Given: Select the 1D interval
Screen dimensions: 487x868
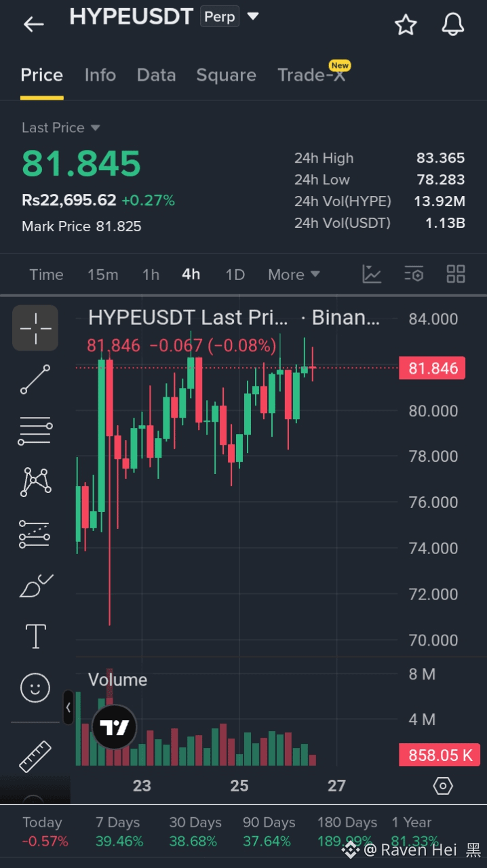Looking at the screenshot, I should click(x=235, y=275).
